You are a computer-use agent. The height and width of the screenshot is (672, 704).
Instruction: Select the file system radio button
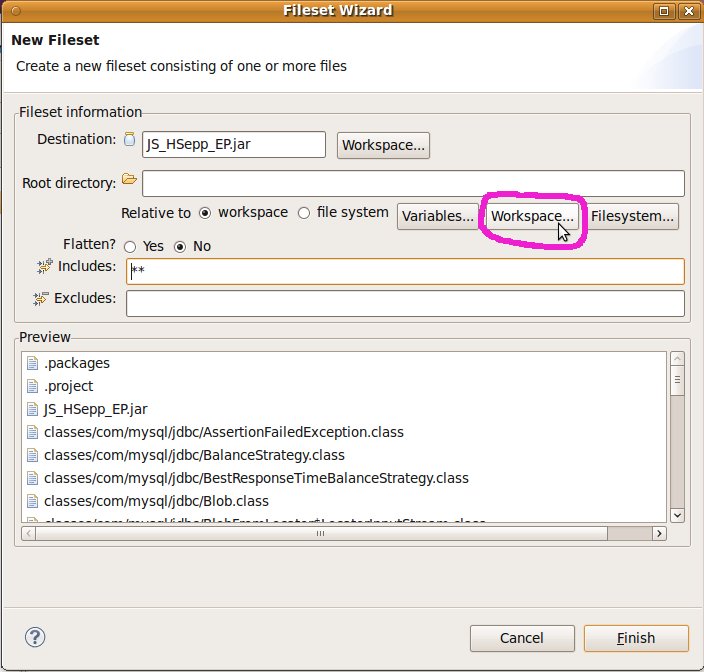[305, 213]
